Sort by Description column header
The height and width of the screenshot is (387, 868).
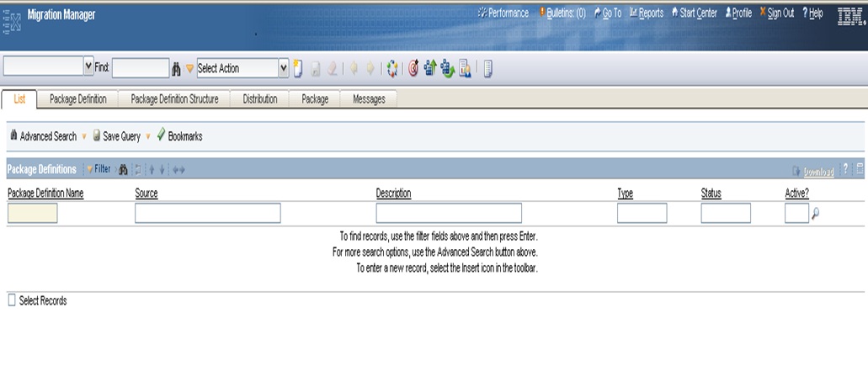[394, 193]
